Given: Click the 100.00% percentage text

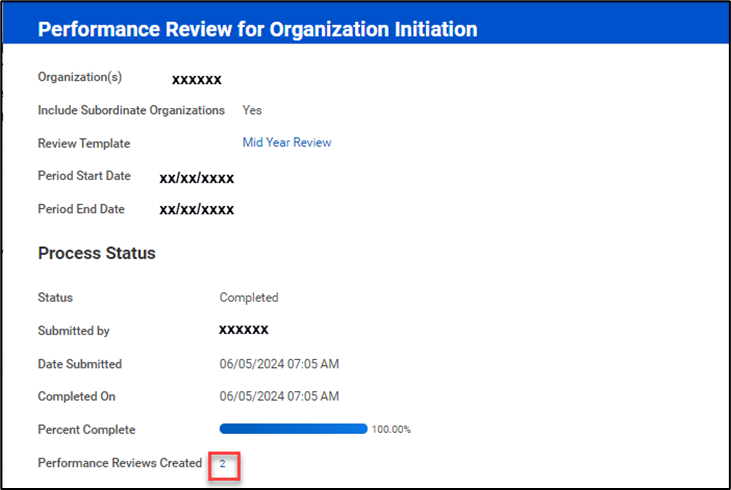Looking at the screenshot, I should 391,430.
